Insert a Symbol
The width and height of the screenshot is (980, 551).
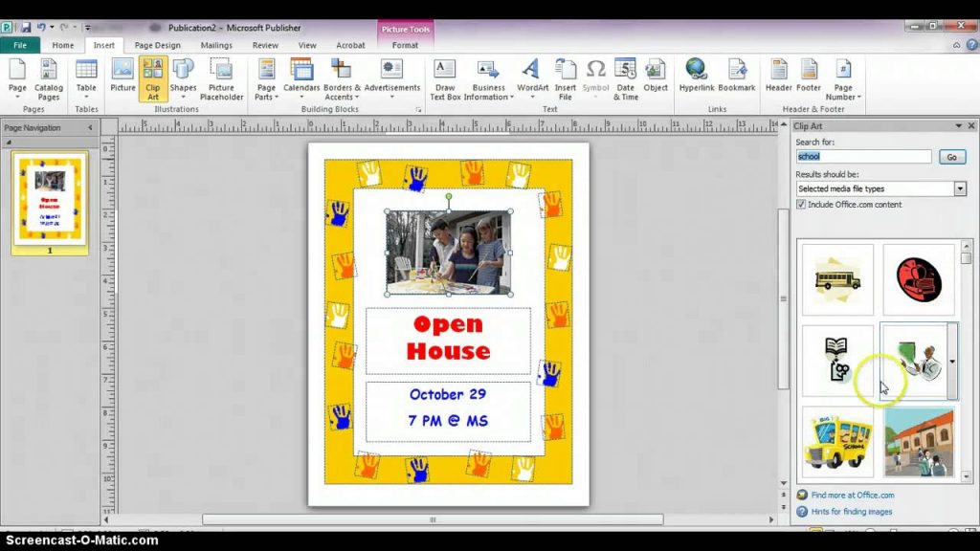[x=595, y=78]
